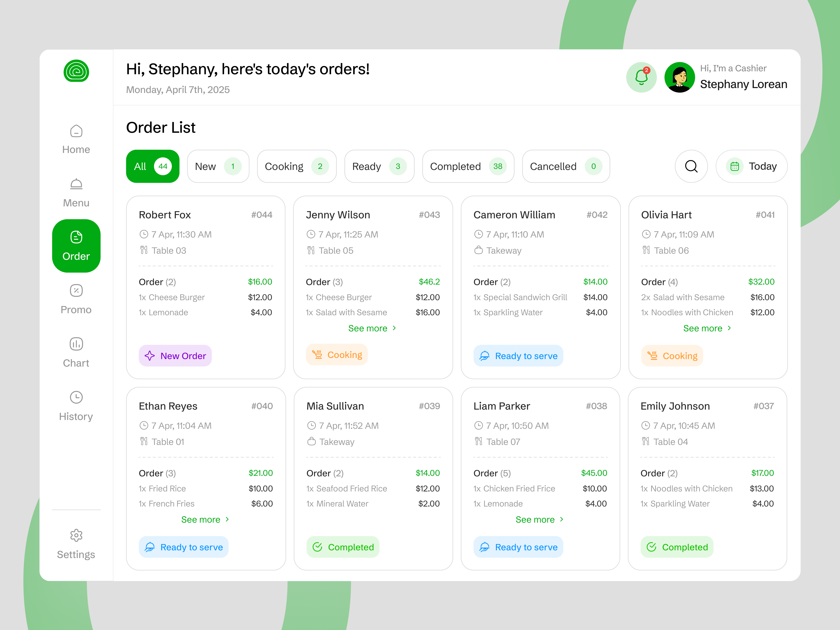Select order number #039
The image size is (840, 630).
[x=429, y=406]
